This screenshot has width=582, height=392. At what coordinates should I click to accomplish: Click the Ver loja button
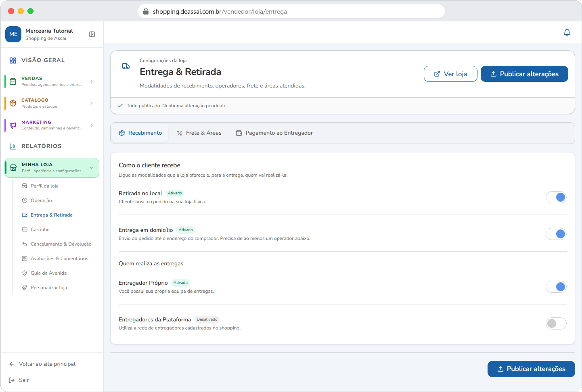(x=450, y=74)
